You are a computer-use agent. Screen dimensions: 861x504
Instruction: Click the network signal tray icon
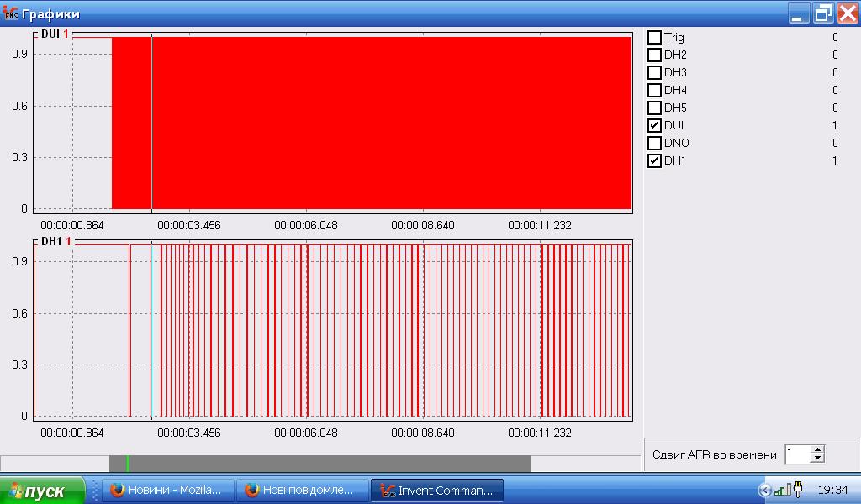point(783,490)
